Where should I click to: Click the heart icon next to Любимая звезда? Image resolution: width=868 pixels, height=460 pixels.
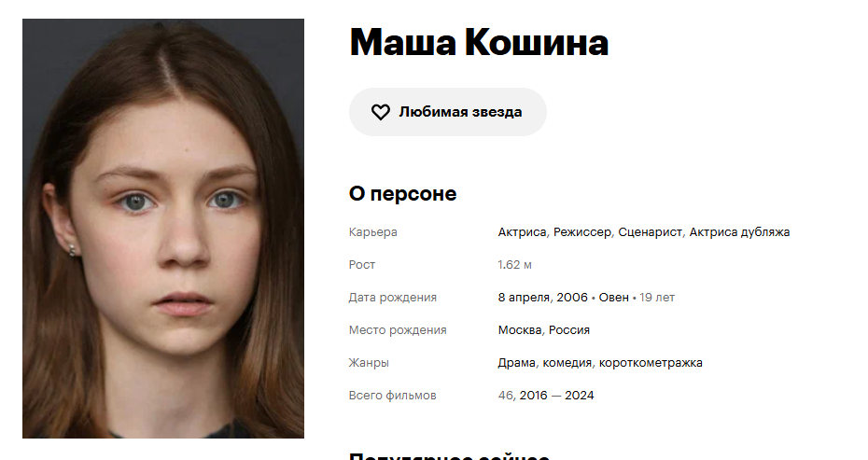(x=380, y=112)
